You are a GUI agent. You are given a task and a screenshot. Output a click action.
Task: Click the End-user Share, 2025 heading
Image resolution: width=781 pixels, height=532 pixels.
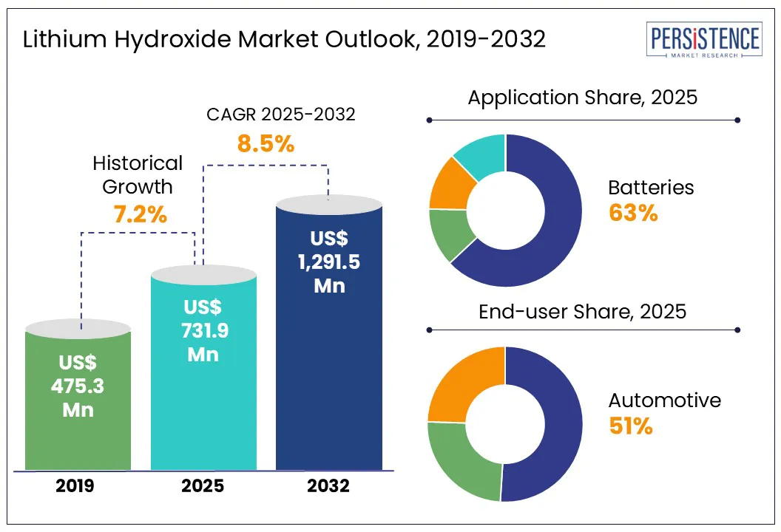tap(582, 311)
